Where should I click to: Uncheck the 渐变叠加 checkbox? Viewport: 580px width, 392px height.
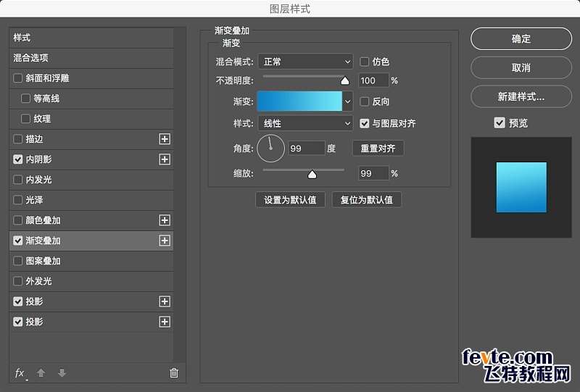tap(17, 241)
